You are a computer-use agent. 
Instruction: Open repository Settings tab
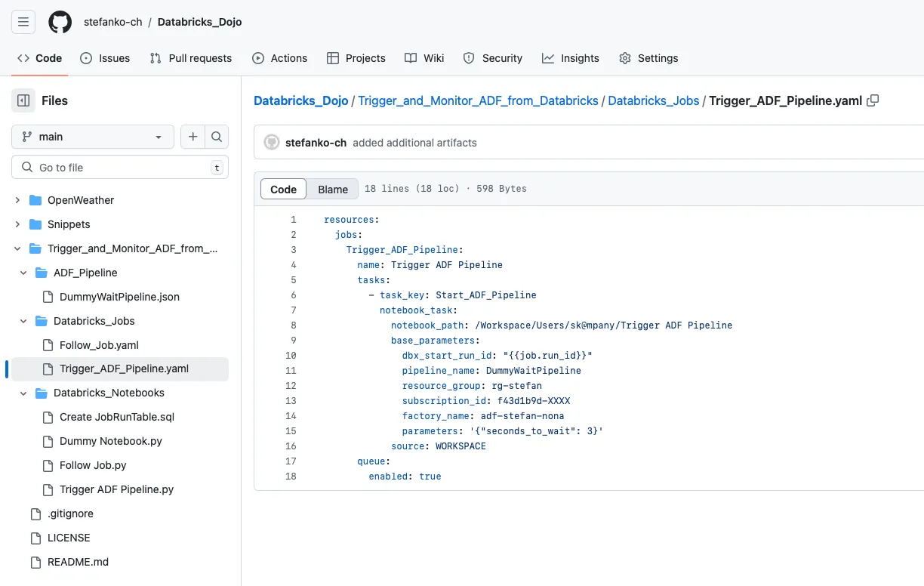(648, 58)
